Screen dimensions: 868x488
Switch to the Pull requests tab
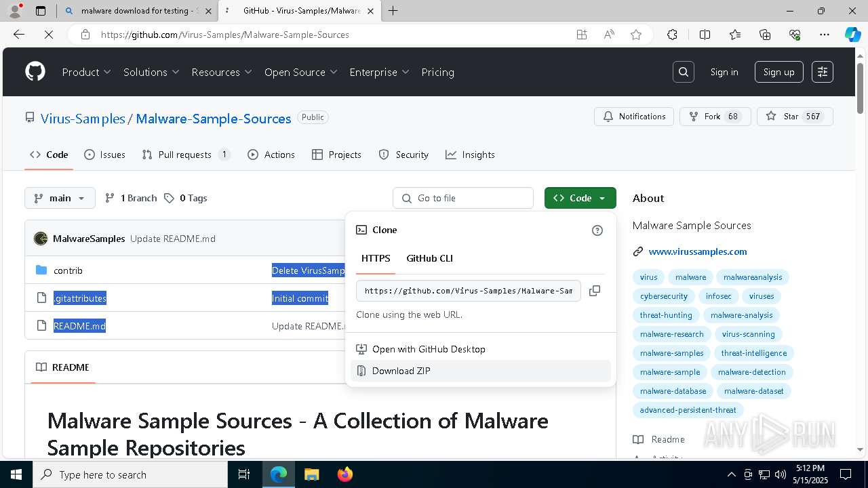point(186,155)
